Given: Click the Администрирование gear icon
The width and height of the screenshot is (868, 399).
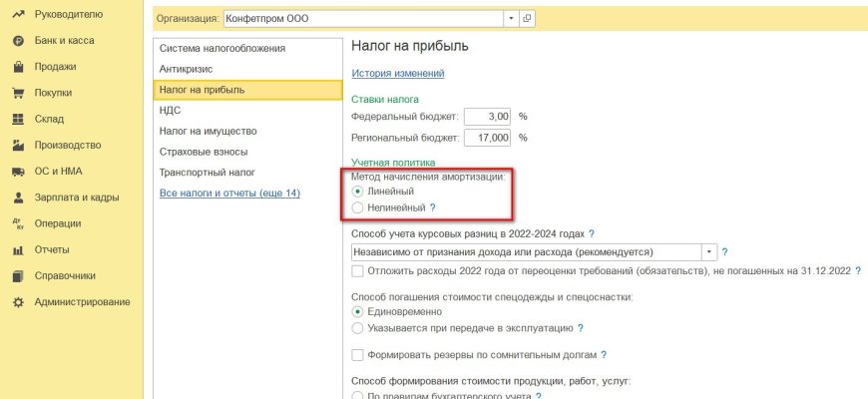Looking at the screenshot, I should (17, 301).
